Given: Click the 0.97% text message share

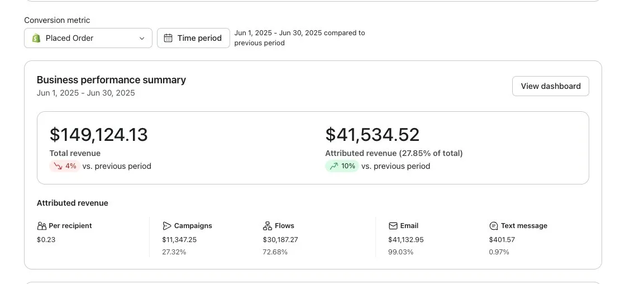Looking at the screenshot, I should 499,252.
